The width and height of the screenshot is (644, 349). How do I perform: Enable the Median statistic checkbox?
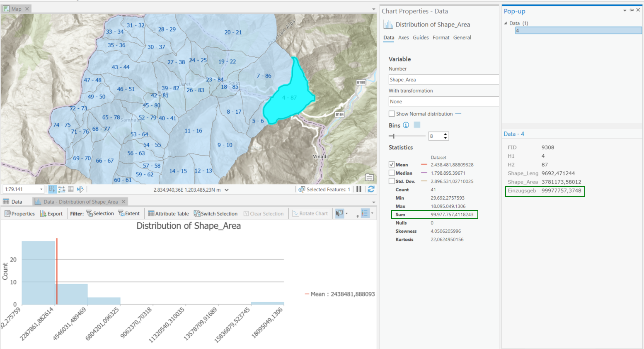point(392,173)
